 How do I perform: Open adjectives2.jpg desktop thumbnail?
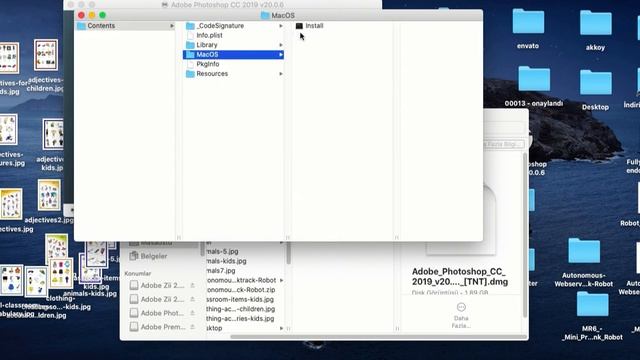pyautogui.click(x=49, y=196)
